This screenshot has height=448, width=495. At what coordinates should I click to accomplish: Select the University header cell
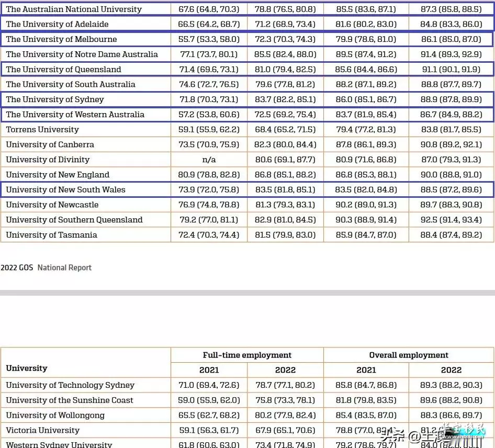pos(27,368)
